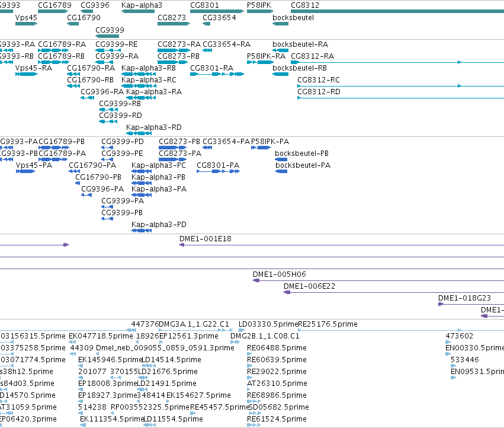The width and height of the screenshot is (504, 428).
Task: Click the EK047718.5prime EST label
Action: click(101, 336)
